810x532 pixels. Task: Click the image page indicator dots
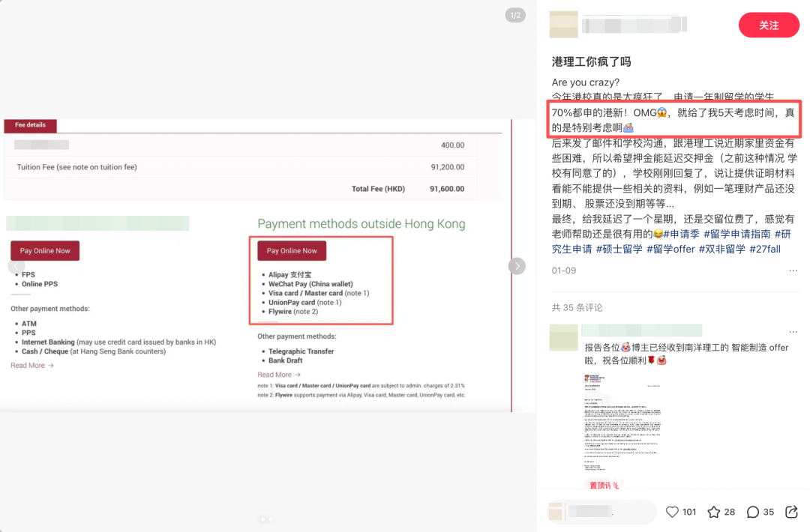[x=266, y=519]
